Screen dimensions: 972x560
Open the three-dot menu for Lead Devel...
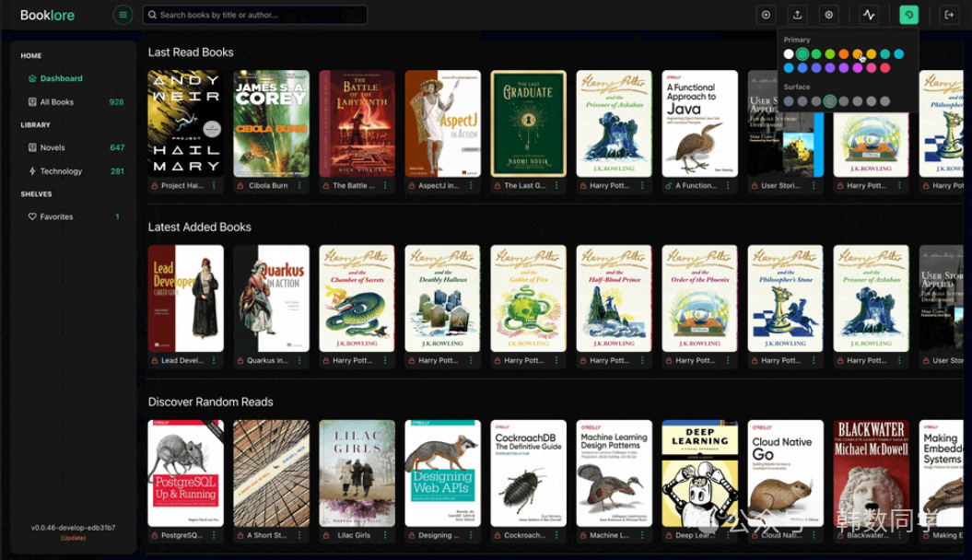(214, 360)
